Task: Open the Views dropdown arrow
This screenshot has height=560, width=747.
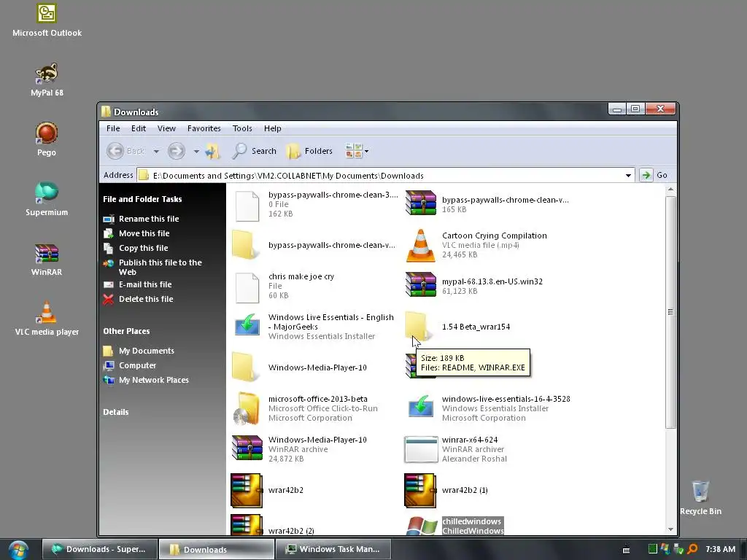Action: (x=366, y=152)
